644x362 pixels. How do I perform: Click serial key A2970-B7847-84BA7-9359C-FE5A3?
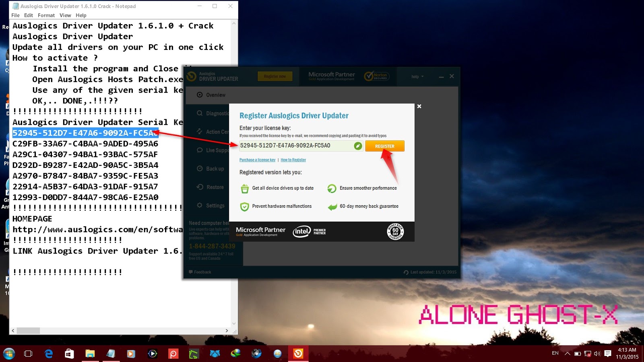click(85, 176)
